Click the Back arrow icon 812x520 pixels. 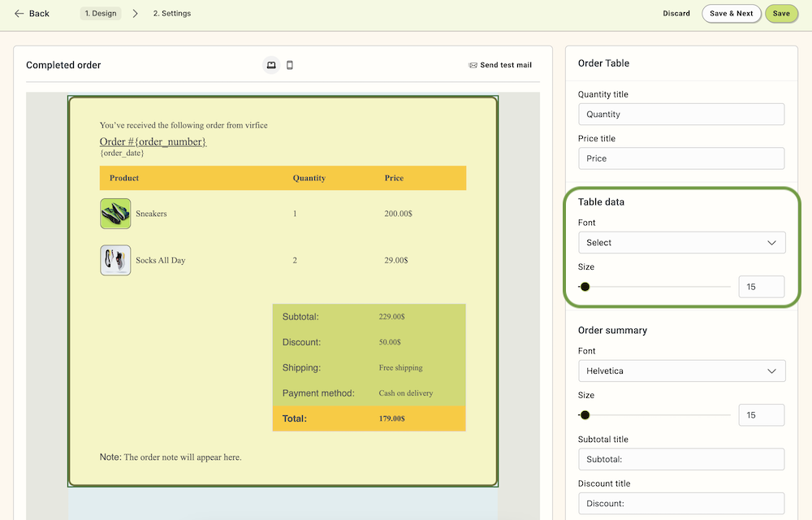(19, 14)
